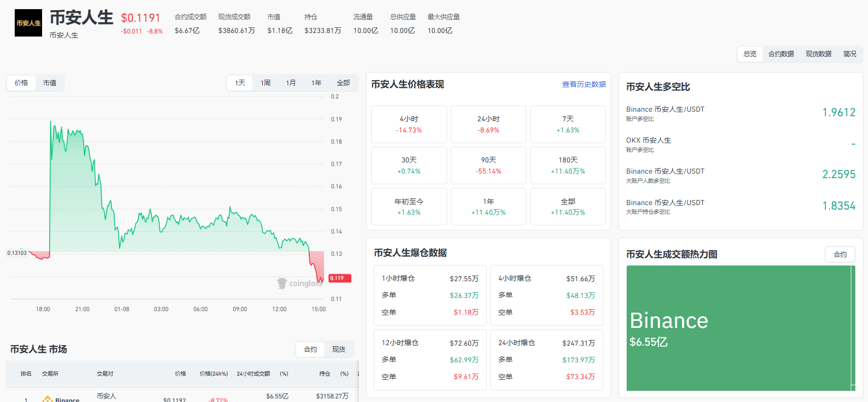Screen dimensions: 868x402
Task: Click the 合约成交额 value $6.67亿
Action: pos(187,30)
